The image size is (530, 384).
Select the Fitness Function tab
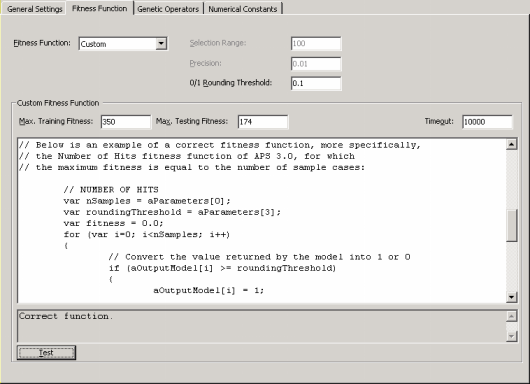99,8
